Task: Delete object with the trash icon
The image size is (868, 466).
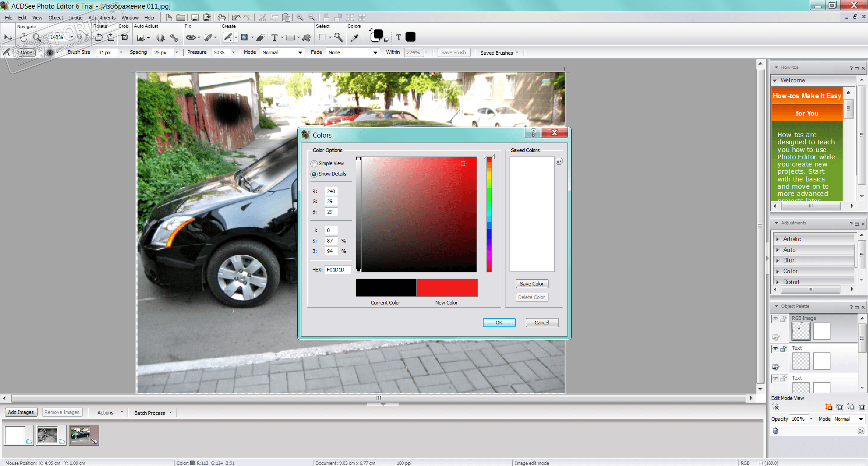Action: point(775,431)
